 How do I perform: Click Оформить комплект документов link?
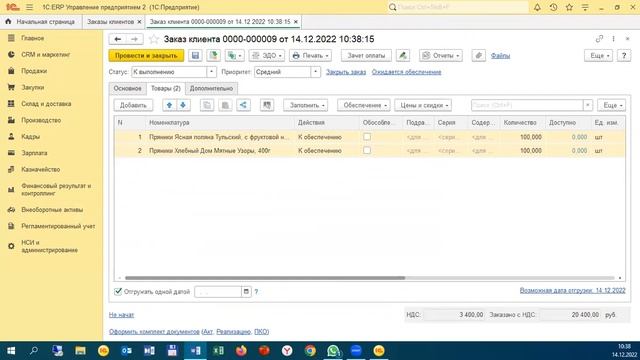154,331
